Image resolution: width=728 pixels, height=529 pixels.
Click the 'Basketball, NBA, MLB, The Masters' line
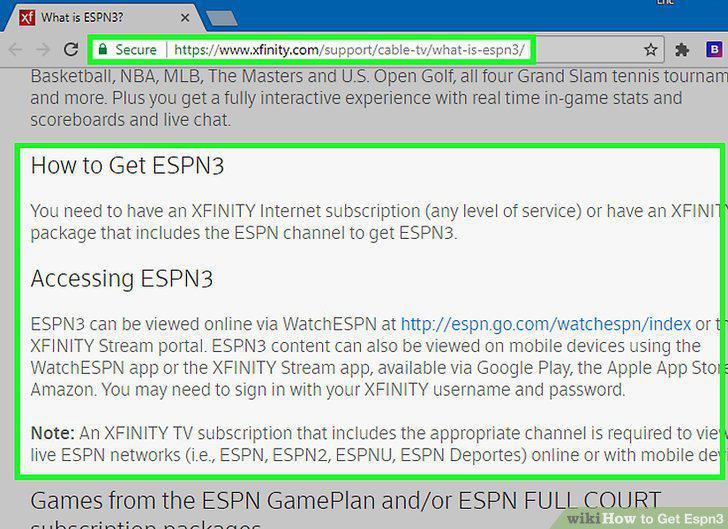[378, 76]
